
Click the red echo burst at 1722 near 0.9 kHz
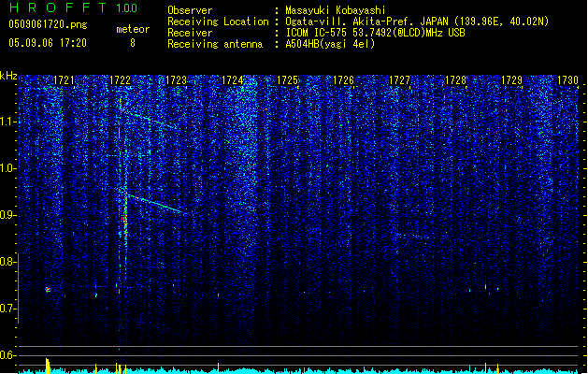[125, 220]
